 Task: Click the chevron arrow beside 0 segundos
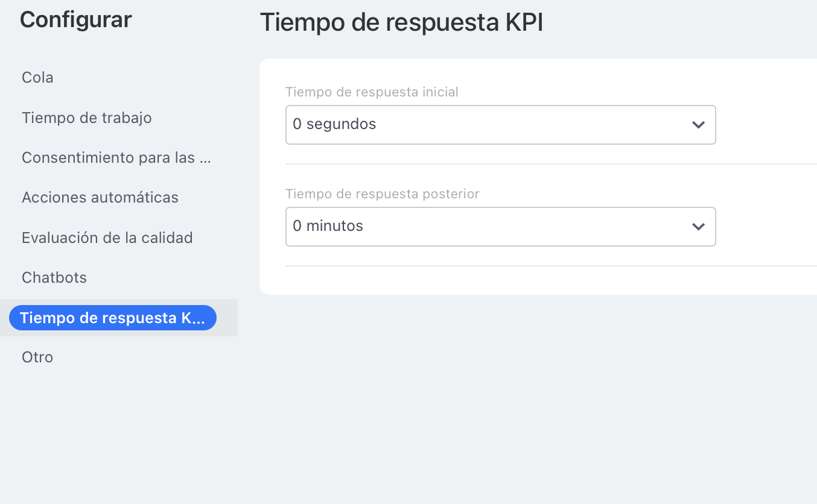point(698,125)
